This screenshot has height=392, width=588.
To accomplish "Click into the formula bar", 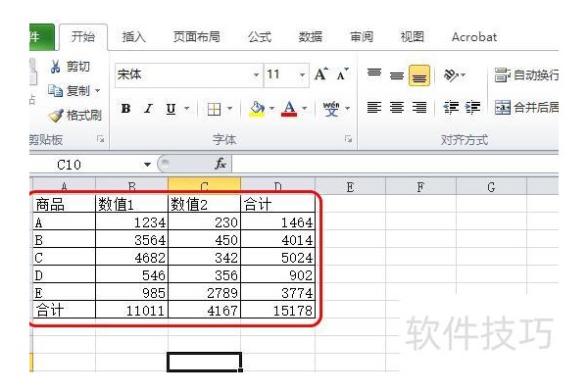I will click(395, 165).
